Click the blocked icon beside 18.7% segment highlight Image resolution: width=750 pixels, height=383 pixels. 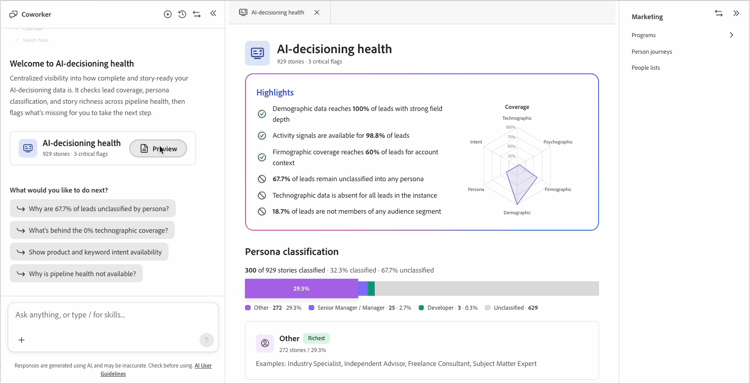point(262,211)
